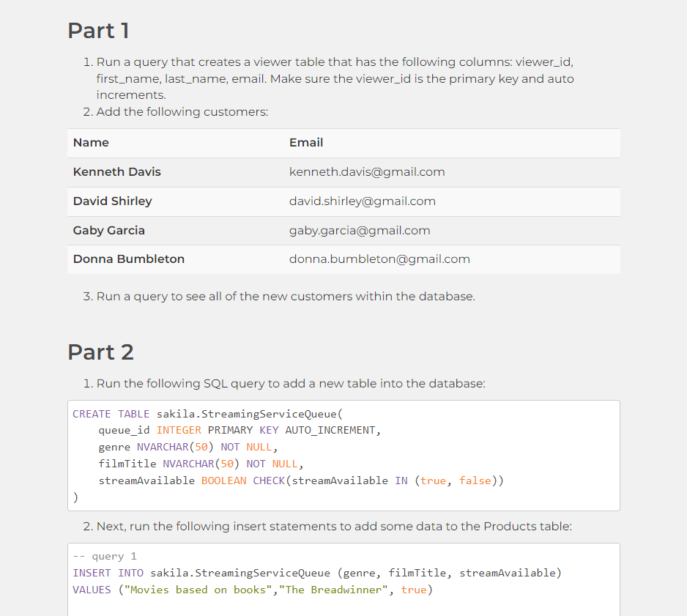Click the Part 2 heading
The width and height of the screenshot is (687, 616).
click(x=100, y=352)
